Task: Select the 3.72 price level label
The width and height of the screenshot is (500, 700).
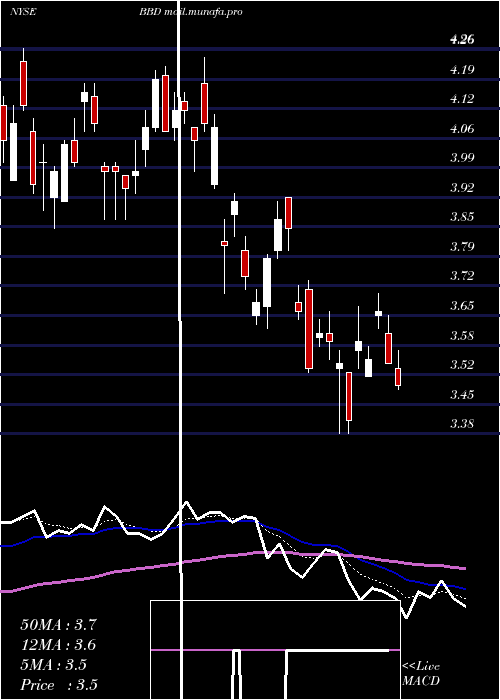Action: pyautogui.click(x=462, y=276)
